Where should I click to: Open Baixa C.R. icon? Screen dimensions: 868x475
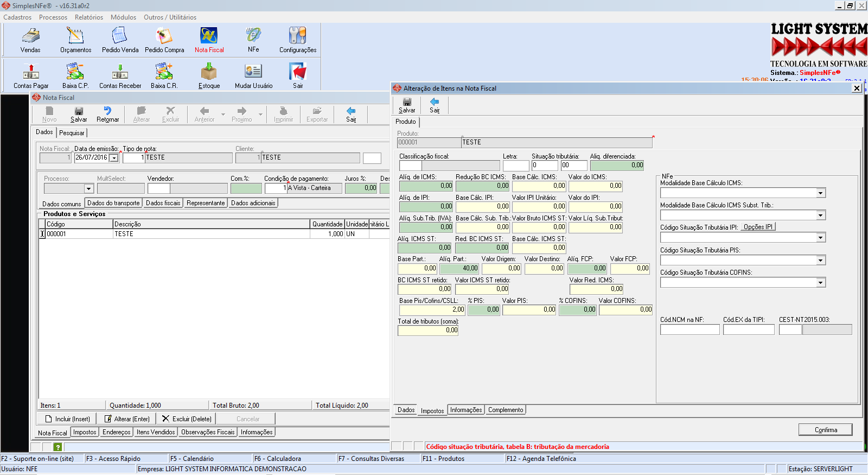(x=164, y=76)
